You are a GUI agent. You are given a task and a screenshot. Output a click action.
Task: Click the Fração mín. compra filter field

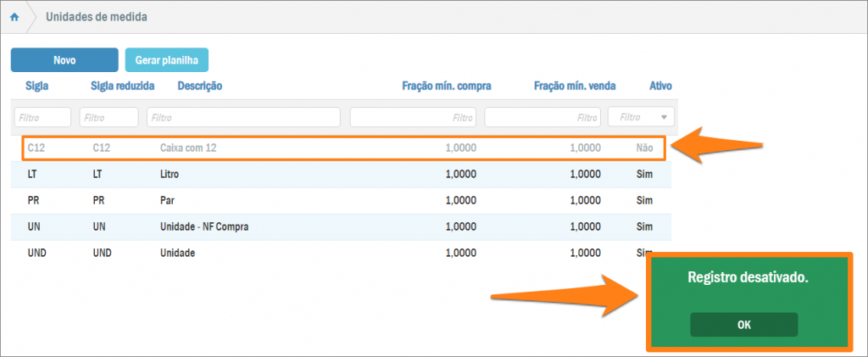click(x=413, y=117)
